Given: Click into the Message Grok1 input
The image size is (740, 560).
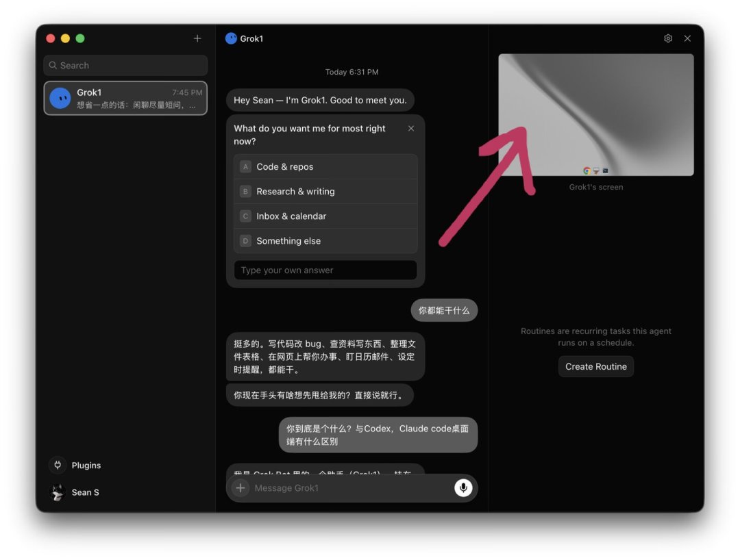Looking at the screenshot, I should pos(351,488).
